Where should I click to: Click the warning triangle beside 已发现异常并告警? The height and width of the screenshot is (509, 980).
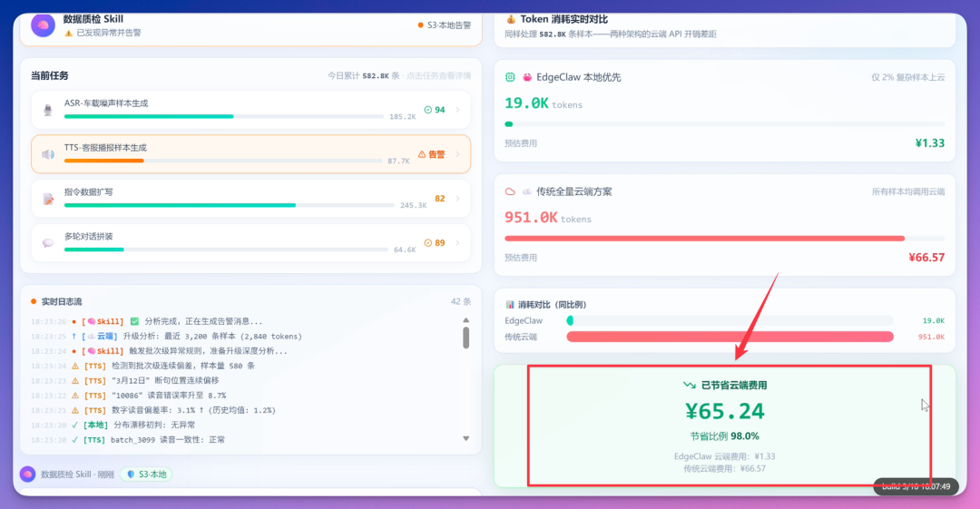(68, 33)
